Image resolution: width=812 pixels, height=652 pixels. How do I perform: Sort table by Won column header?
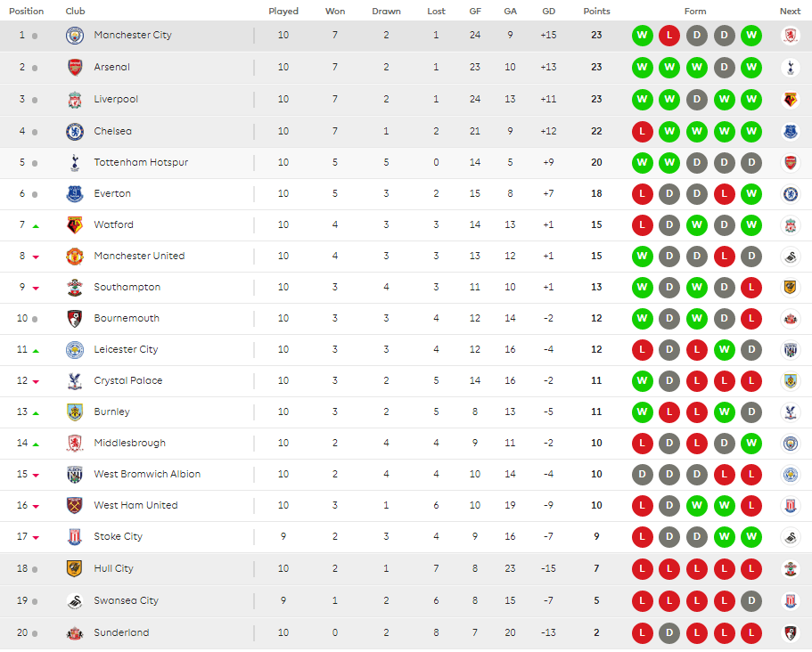335,12
